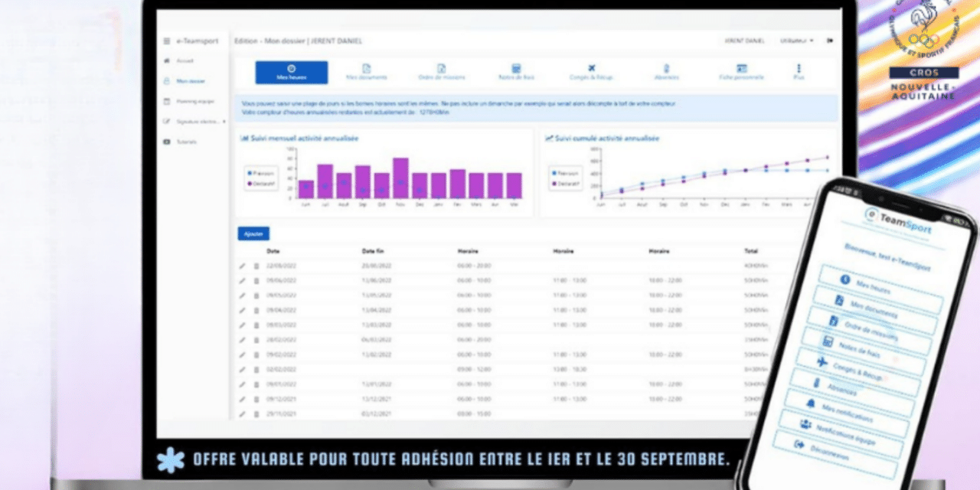Viewport: 980px width, 490px height.
Task: Delete the 09/12/2021 row with trash icon
Action: coord(256,399)
